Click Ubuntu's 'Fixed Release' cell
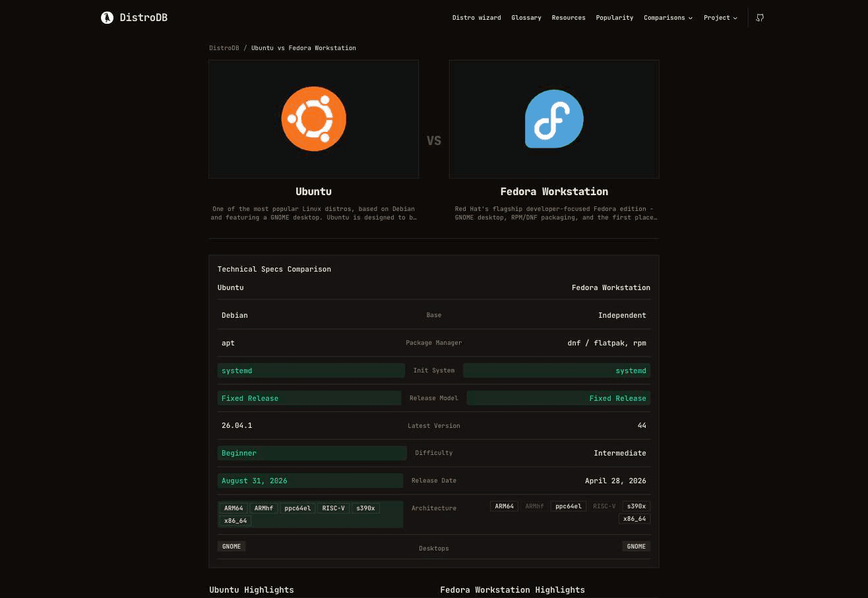Viewport: 868px width, 598px height. [309, 398]
